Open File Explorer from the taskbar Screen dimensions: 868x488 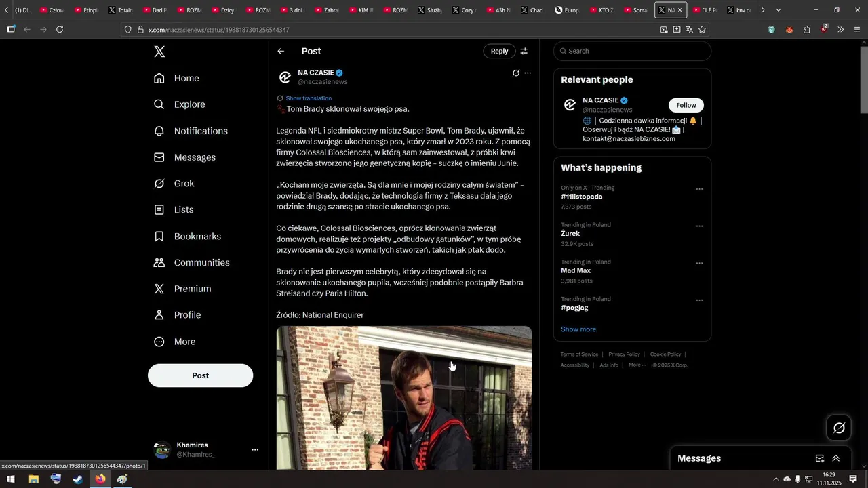point(33,479)
